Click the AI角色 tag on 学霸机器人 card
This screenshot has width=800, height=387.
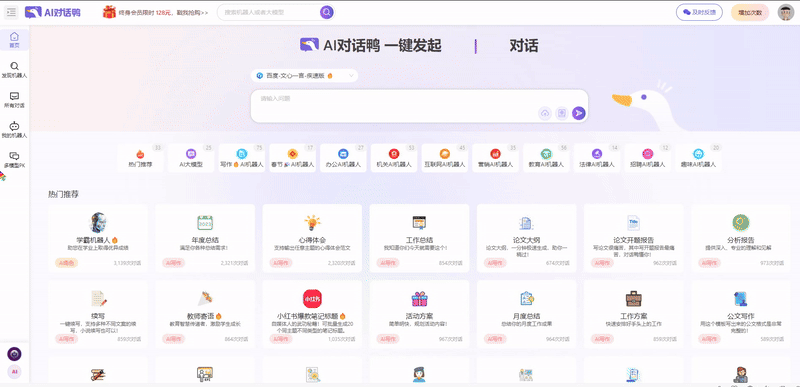click(x=66, y=263)
